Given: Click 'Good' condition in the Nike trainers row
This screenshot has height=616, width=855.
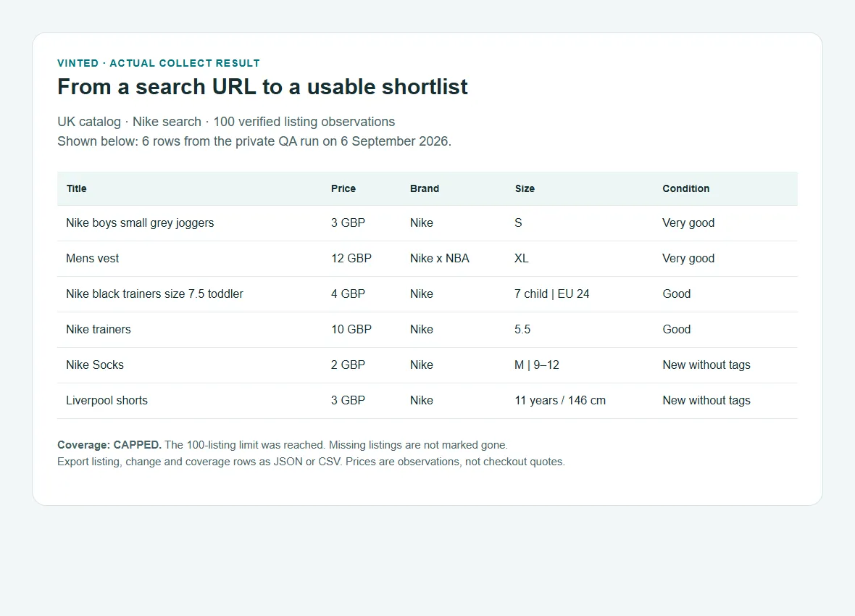Looking at the screenshot, I should click(x=677, y=330).
